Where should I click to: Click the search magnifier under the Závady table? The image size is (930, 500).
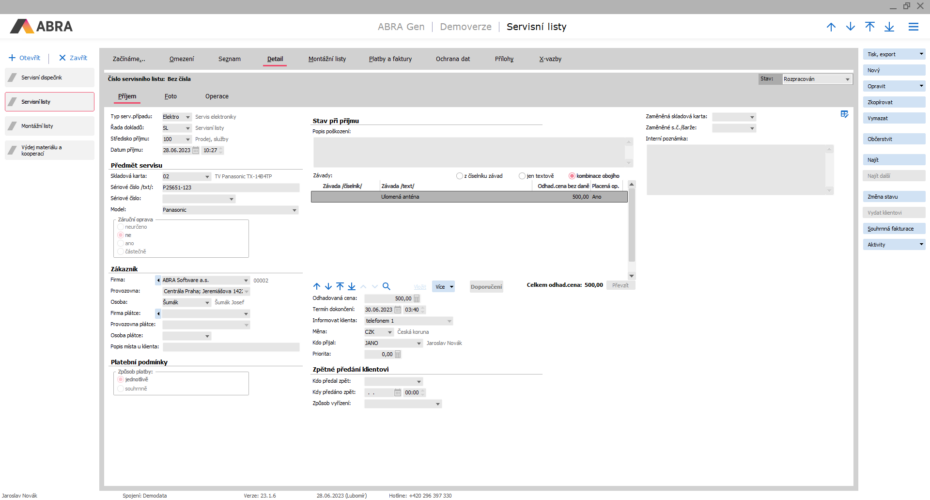[x=386, y=286]
